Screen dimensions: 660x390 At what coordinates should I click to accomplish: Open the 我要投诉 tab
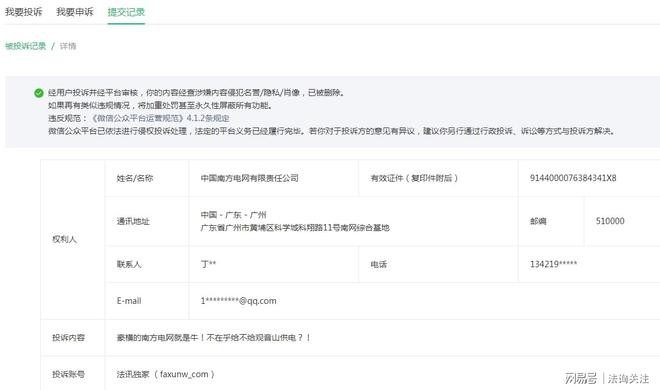pyautogui.click(x=24, y=12)
